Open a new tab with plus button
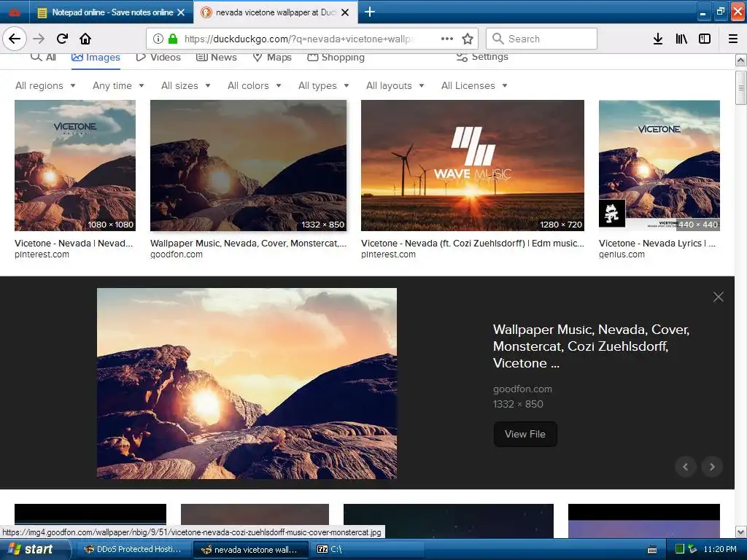This screenshot has width=747, height=560. point(370,12)
